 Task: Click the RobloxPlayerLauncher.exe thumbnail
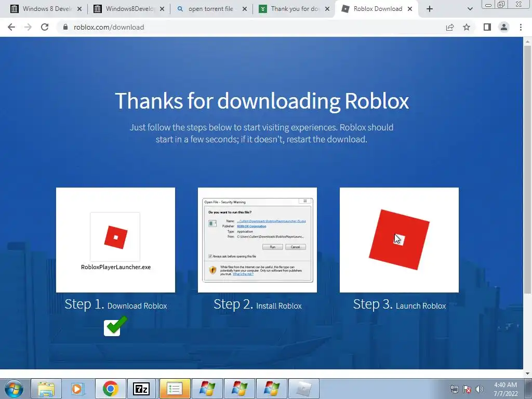point(115,240)
